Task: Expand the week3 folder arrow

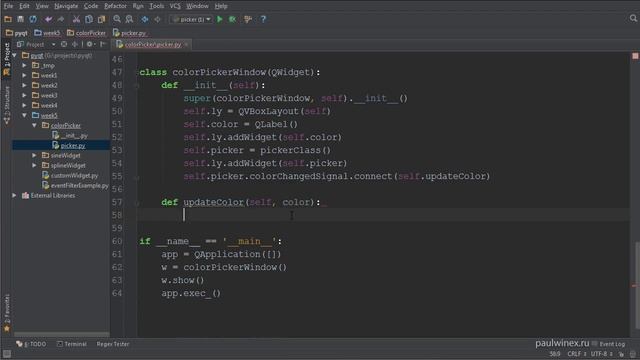Action: 24,95
